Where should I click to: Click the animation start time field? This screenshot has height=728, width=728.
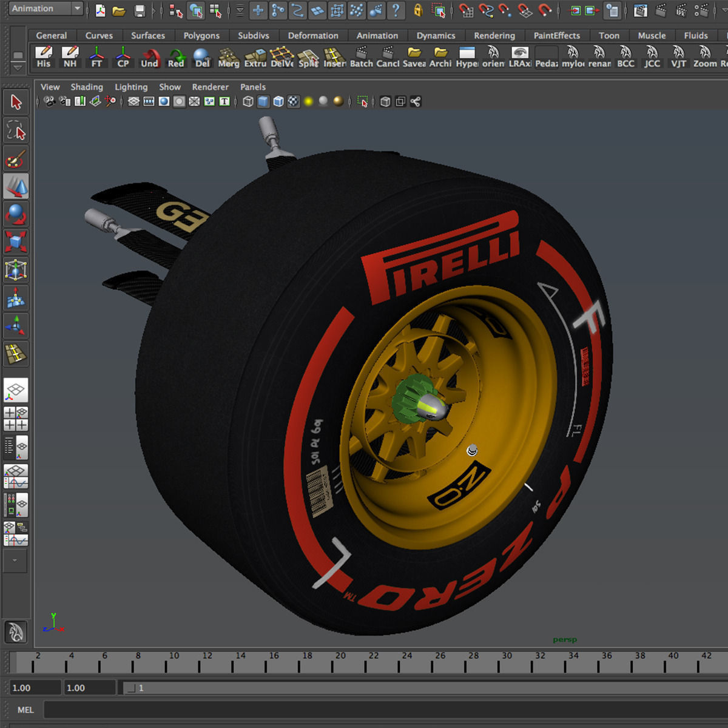pos(35,688)
